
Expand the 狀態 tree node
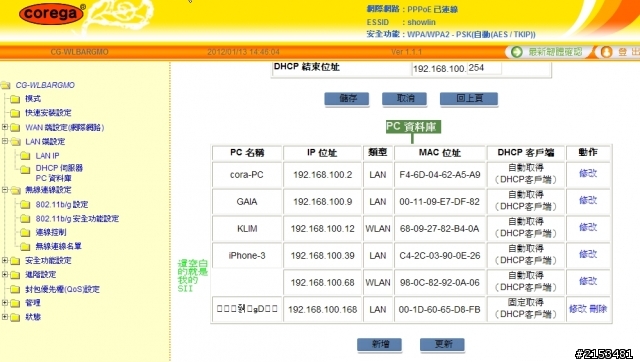[5, 317]
